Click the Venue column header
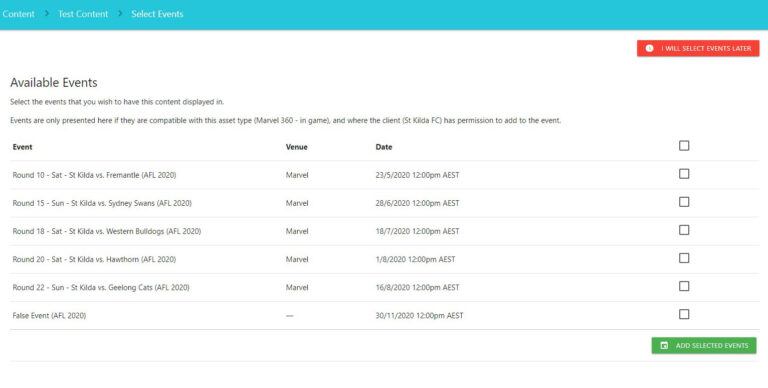 point(297,147)
